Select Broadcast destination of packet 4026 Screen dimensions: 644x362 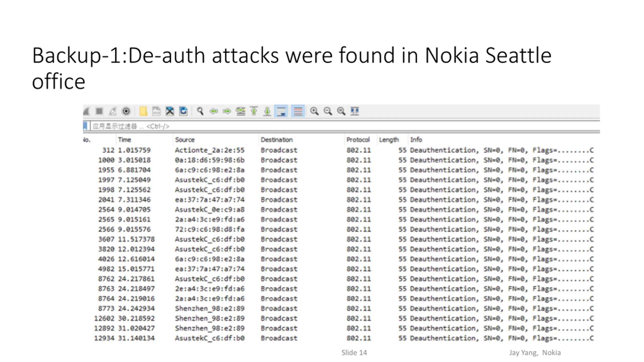279,259
